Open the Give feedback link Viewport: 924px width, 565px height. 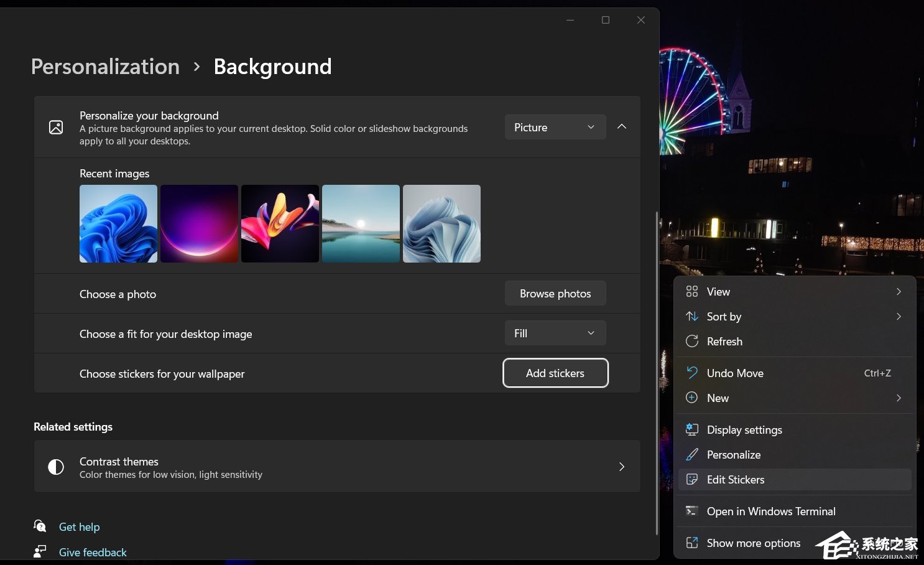93,553
